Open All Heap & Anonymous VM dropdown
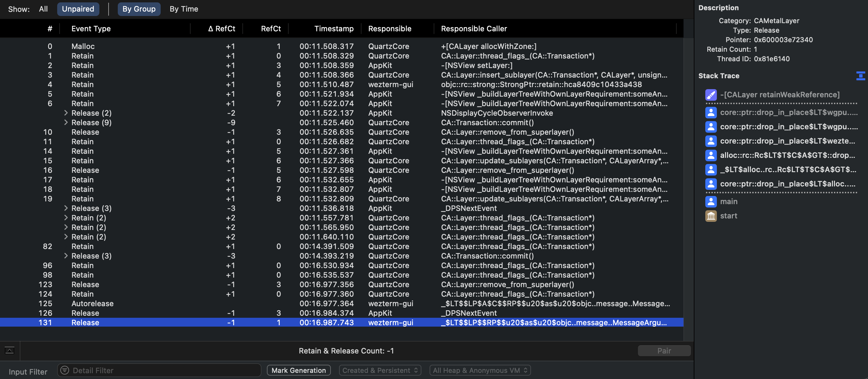868x379 pixels. [x=480, y=370]
